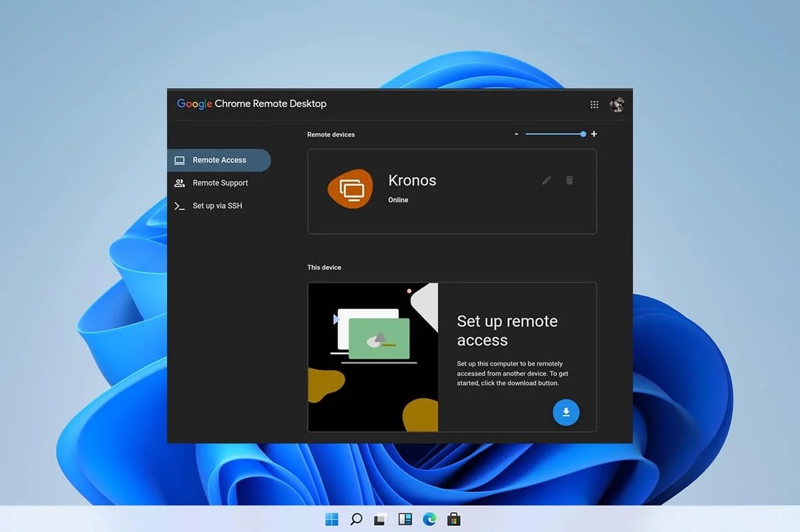The width and height of the screenshot is (800, 532).
Task: Open the Google apps grid icon
Action: 594,104
